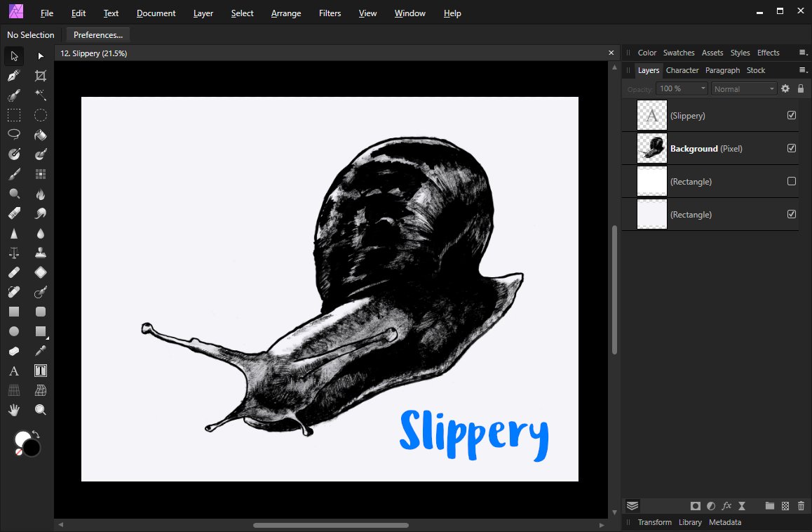Viewport: 812px width, 532px height.
Task: Select the Crop tool
Action: point(41,76)
